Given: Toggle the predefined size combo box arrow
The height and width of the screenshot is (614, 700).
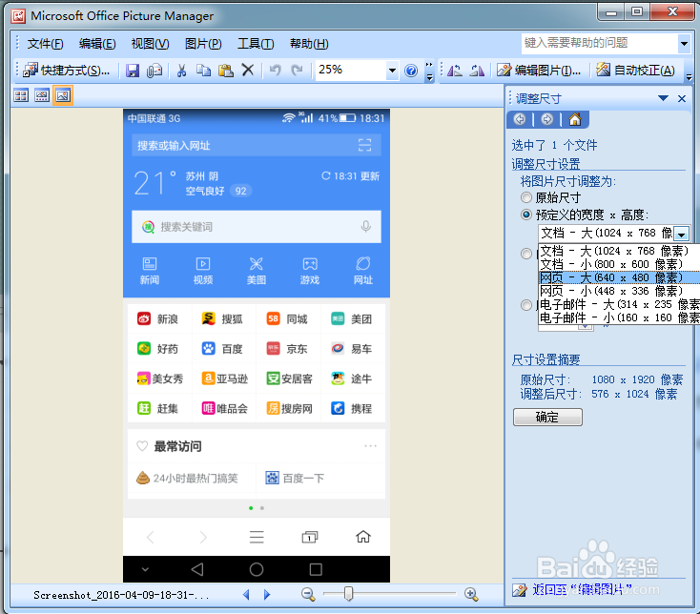Looking at the screenshot, I should 681,234.
